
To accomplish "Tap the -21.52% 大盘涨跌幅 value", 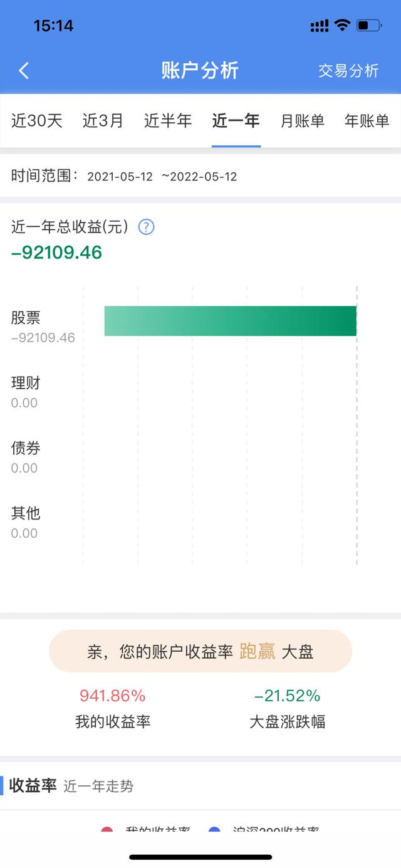I will click(287, 696).
